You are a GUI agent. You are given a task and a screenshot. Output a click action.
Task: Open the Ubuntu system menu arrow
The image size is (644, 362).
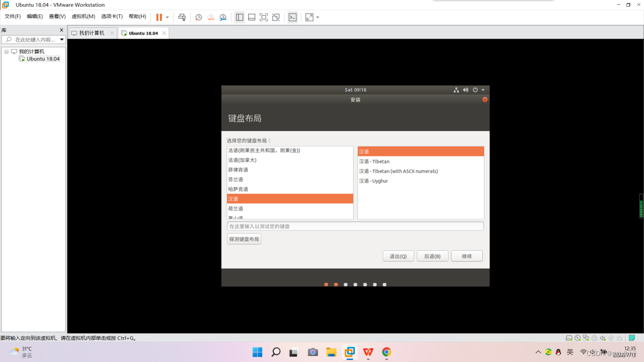[483, 90]
